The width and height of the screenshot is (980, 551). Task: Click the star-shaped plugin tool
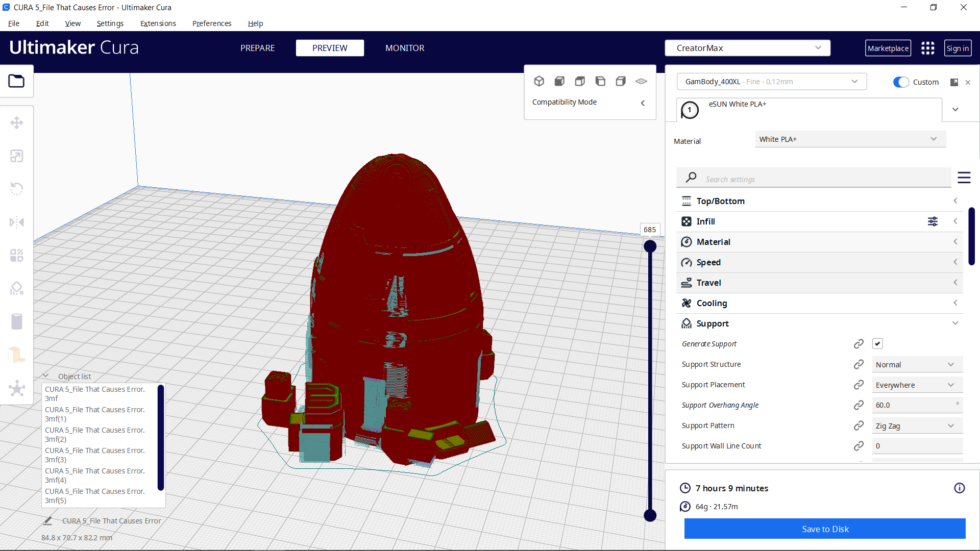[16, 388]
